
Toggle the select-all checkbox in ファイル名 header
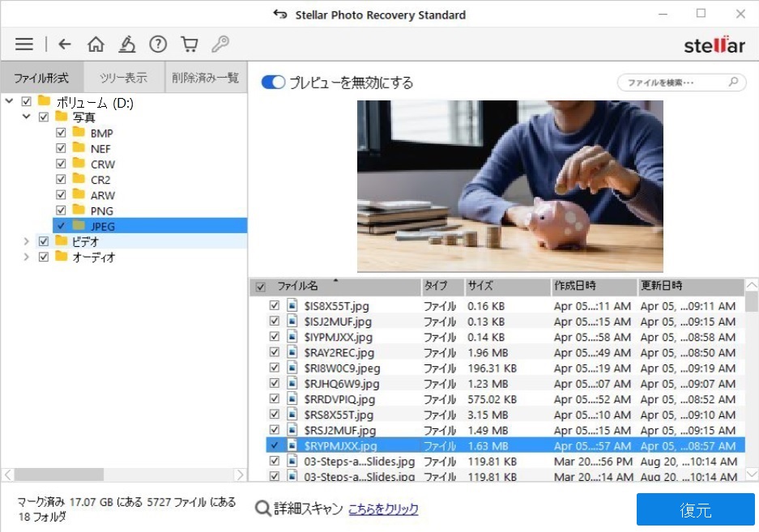[260, 287]
